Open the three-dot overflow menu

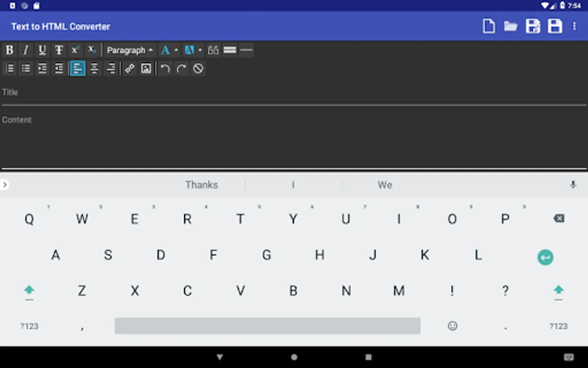tap(575, 26)
